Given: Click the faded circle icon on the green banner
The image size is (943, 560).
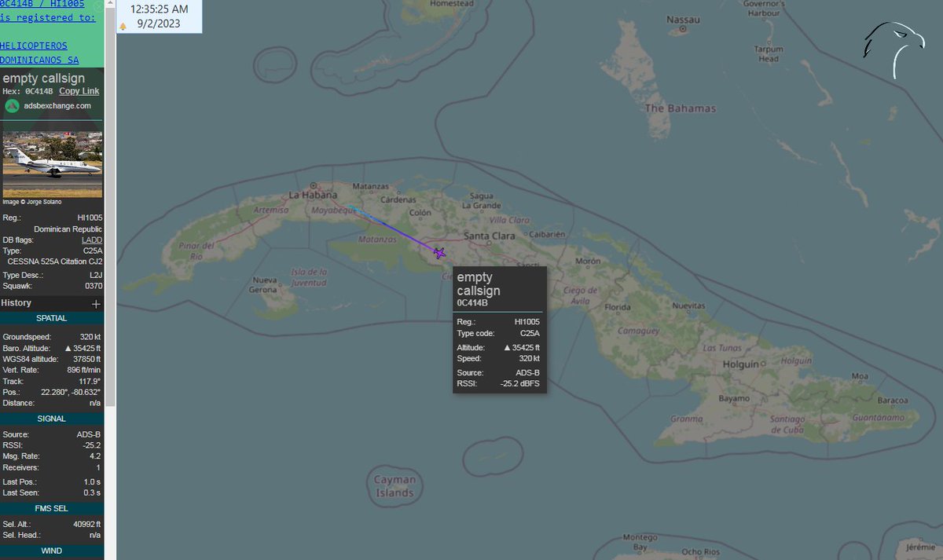Looking at the screenshot, I should [97, 6].
